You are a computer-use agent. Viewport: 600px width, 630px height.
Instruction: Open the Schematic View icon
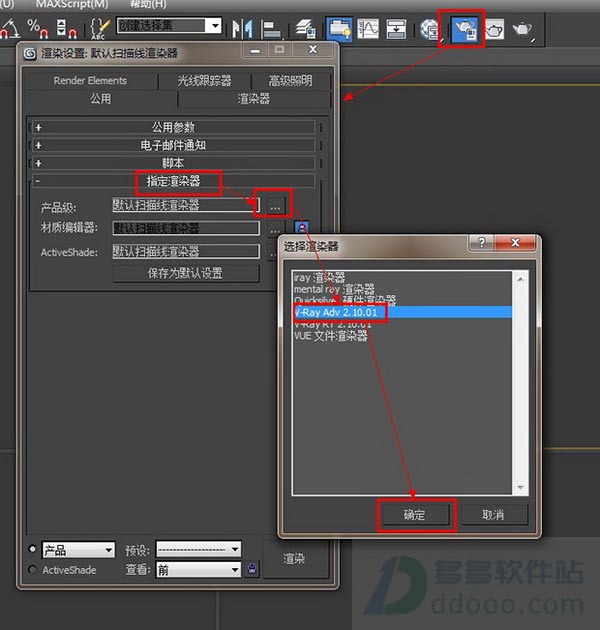(x=396, y=29)
